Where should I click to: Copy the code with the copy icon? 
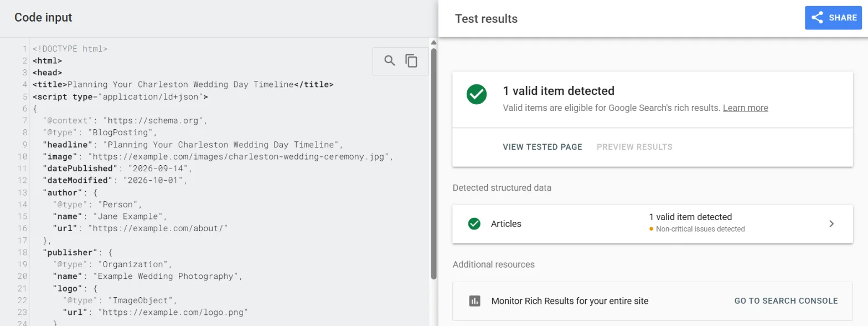tap(411, 61)
